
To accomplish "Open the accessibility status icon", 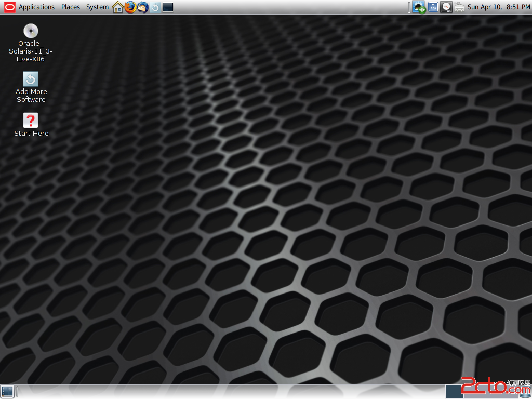I will [x=433, y=7].
